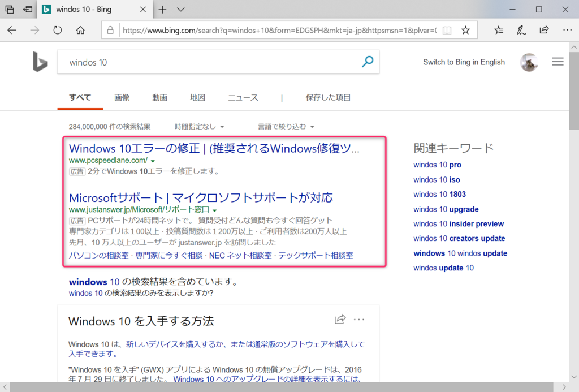Select windos update 10 keyword
Image resolution: width=579 pixels, height=392 pixels.
click(443, 268)
